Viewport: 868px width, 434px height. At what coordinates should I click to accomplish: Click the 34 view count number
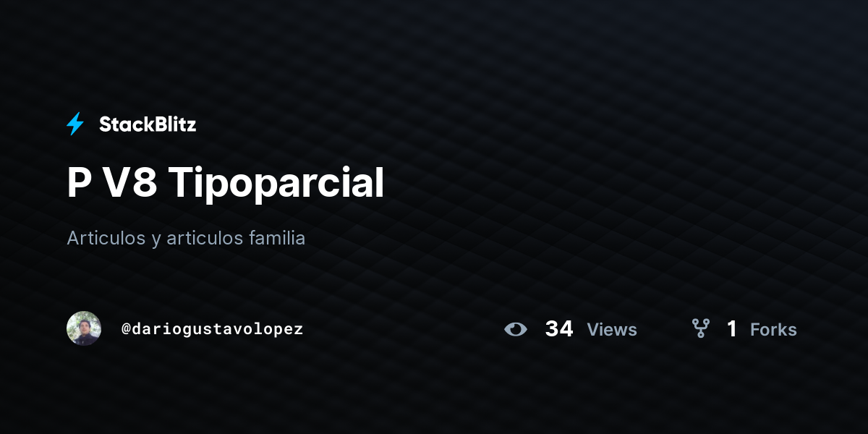click(559, 329)
